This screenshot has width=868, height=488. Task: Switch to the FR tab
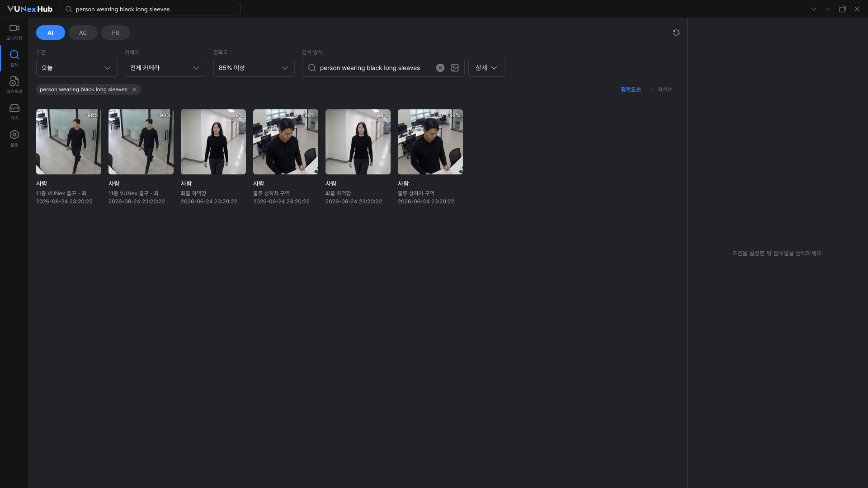(116, 33)
